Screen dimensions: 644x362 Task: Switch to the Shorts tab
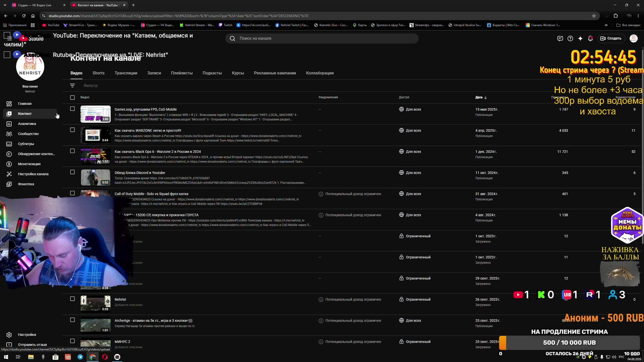98,73
